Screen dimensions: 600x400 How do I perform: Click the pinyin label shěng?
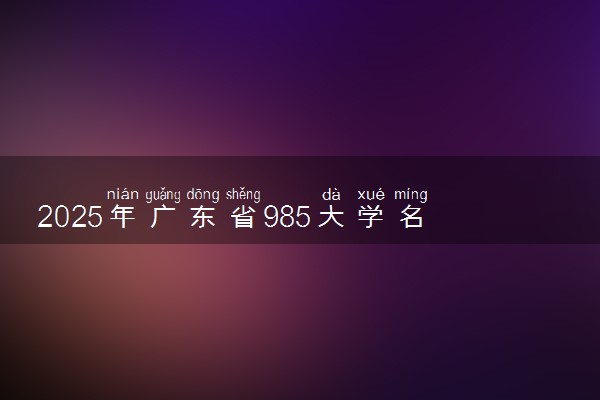(x=243, y=195)
